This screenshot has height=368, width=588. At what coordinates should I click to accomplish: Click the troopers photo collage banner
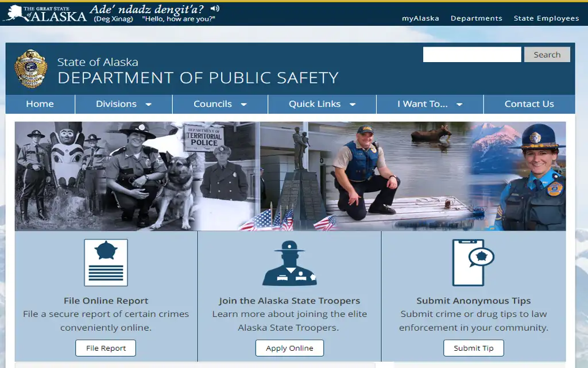coord(290,176)
